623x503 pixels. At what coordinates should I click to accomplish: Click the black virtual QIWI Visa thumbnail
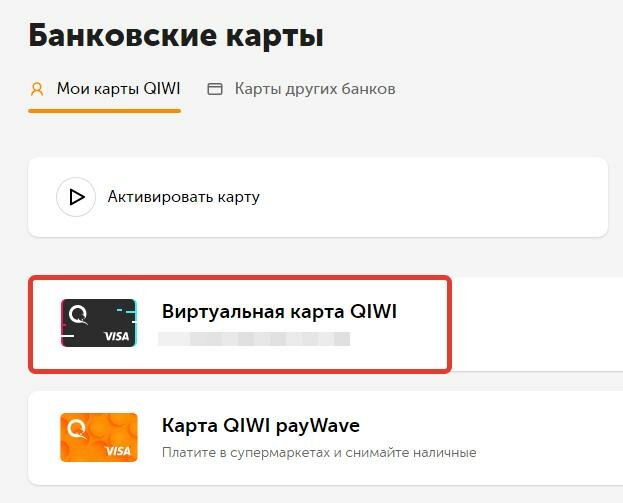point(99,323)
